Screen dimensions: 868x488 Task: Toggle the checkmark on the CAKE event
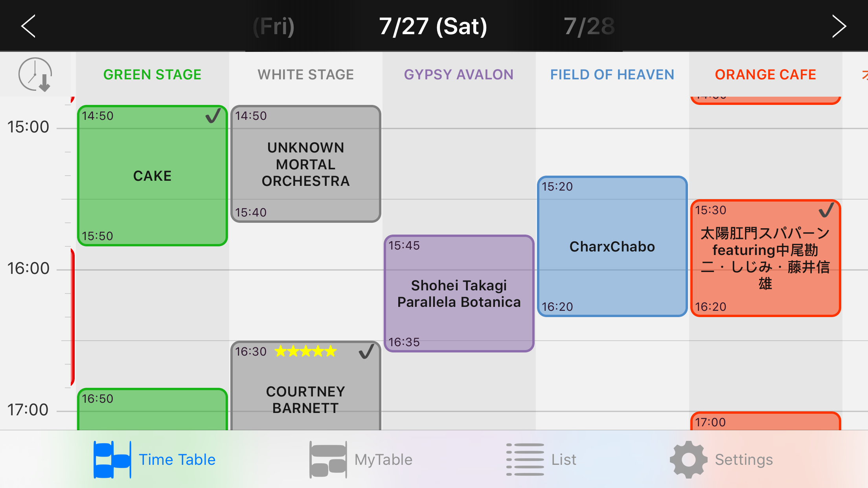click(213, 116)
